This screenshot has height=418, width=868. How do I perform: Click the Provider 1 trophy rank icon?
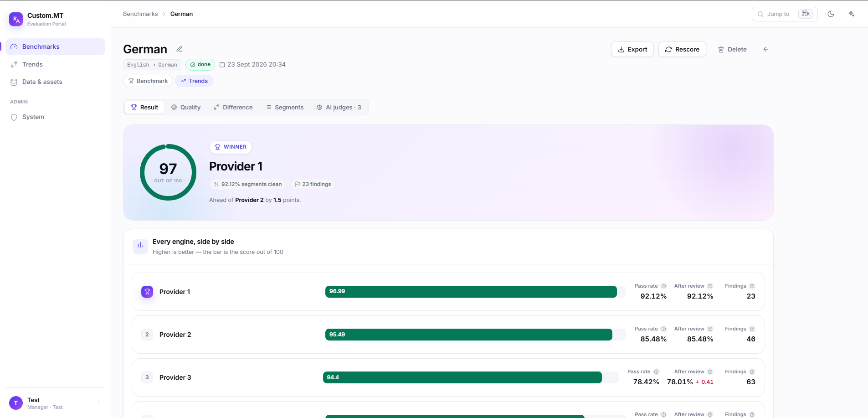click(x=147, y=292)
